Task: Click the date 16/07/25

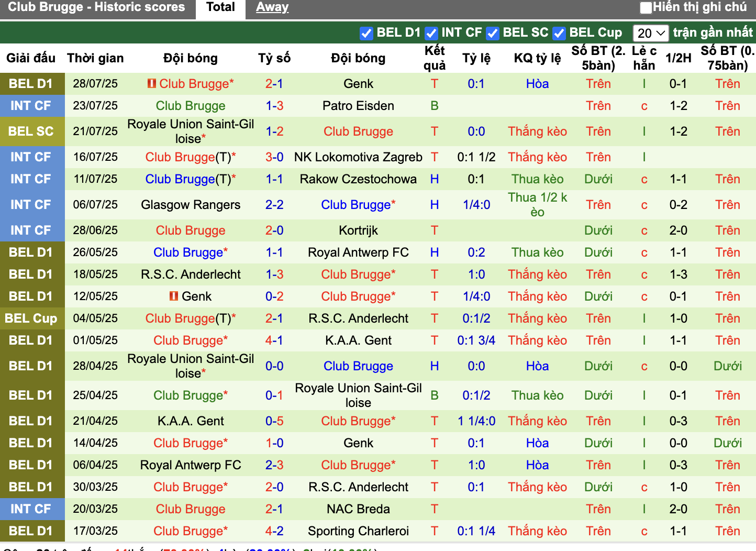Action: [95, 157]
